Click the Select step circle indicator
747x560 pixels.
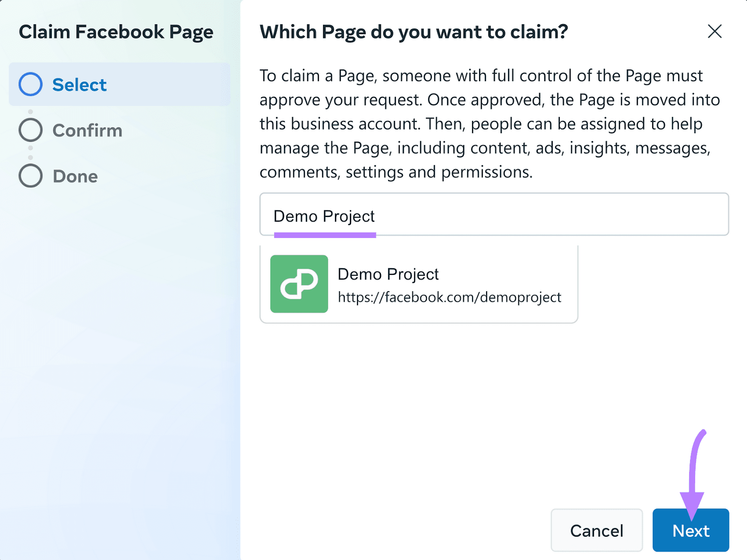coord(31,84)
